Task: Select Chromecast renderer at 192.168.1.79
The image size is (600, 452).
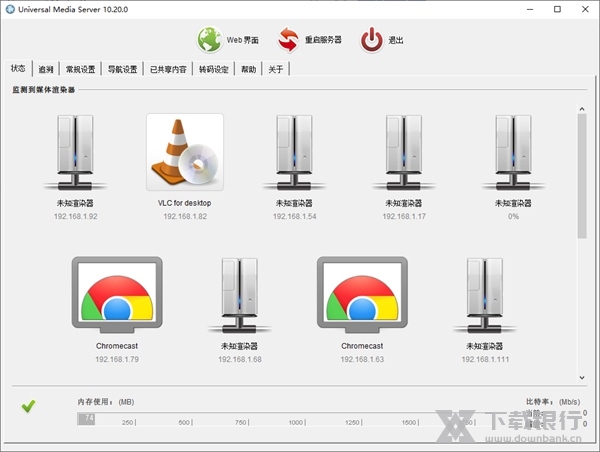Action: pos(117,295)
